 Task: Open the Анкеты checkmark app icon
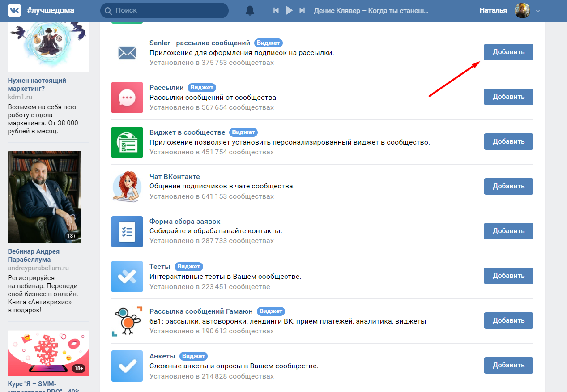coord(127,366)
